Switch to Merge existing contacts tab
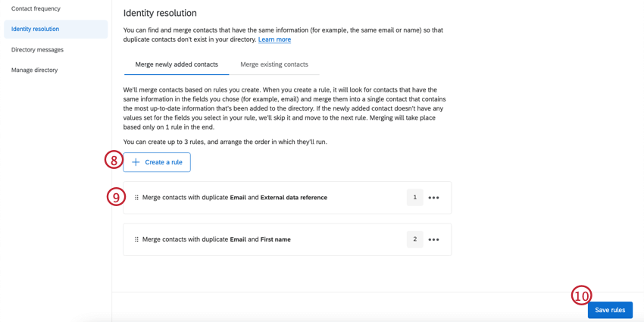This screenshot has width=644, height=322. point(274,64)
